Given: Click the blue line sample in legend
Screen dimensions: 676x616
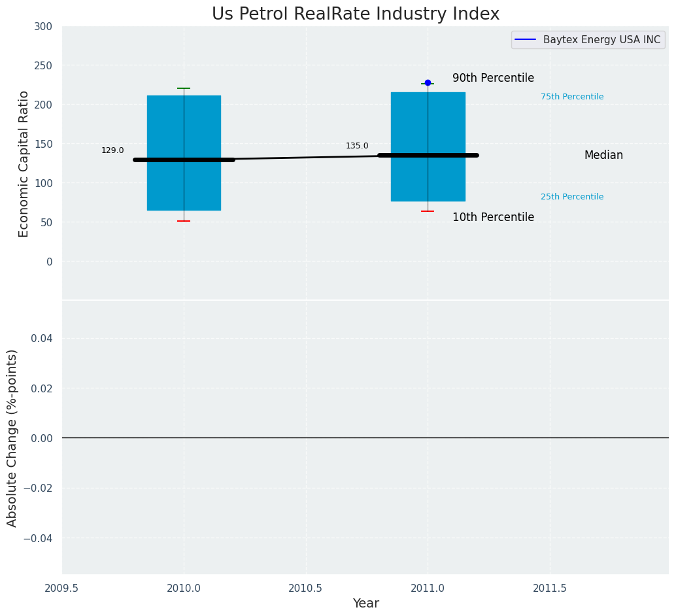Looking at the screenshot, I should coord(525,40).
